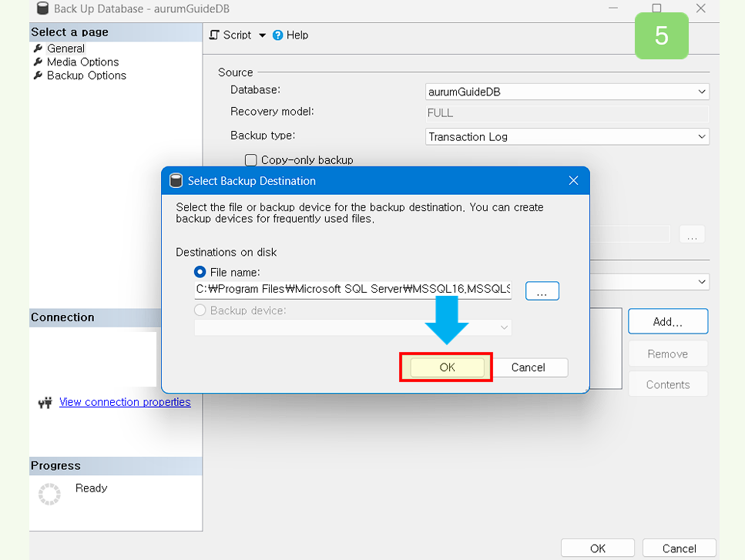The width and height of the screenshot is (745, 560).
Task: Open the Backup Options page
Action: (x=86, y=75)
